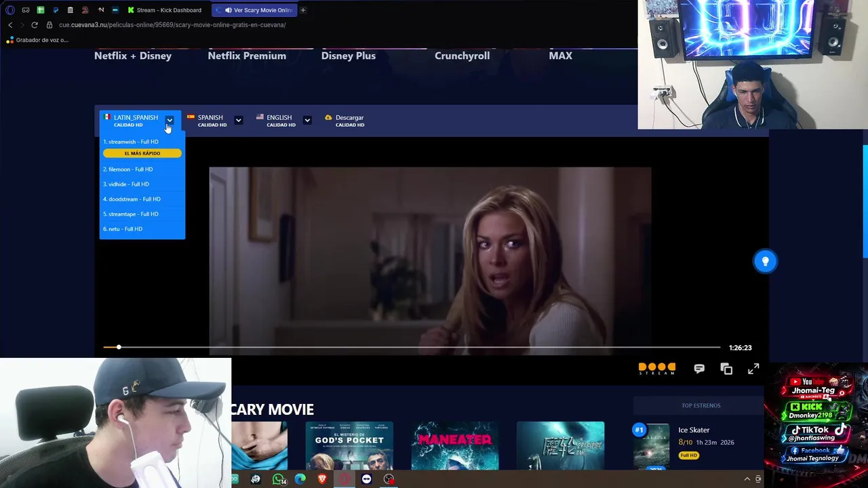Viewport: 868px width, 488px height.
Task: Click the Descargar download option
Action: (x=345, y=121)
